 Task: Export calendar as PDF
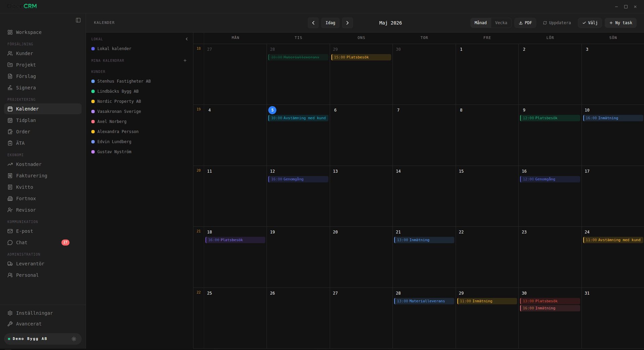click(x=525, y=23)
